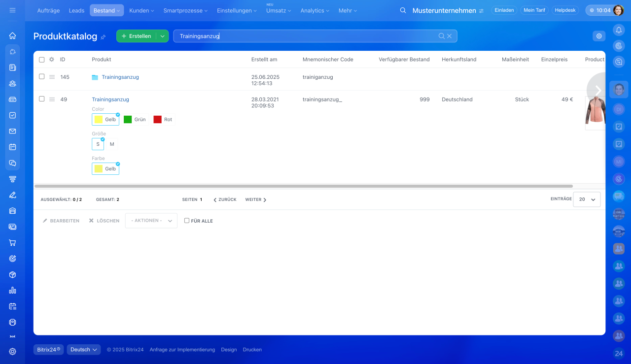Open the Deutsch language selector

pyautogui.click(x=84, y=350)
